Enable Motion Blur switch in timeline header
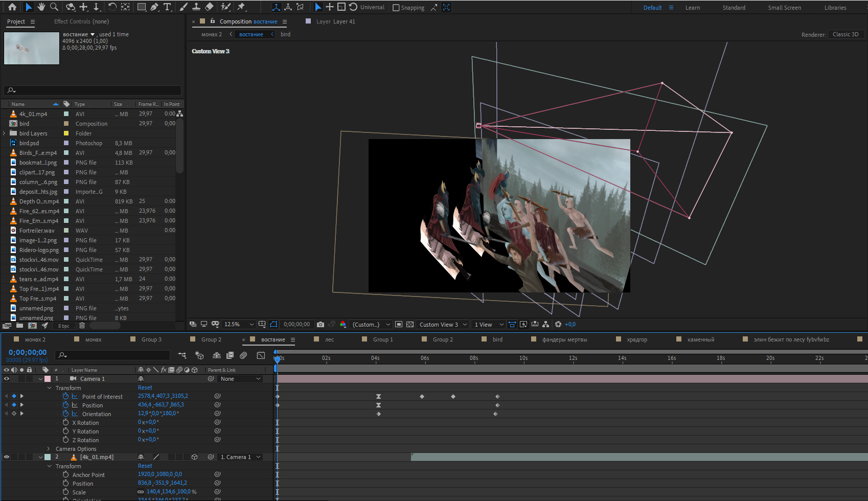Screen dimensions: 868x501 (243, 355)
